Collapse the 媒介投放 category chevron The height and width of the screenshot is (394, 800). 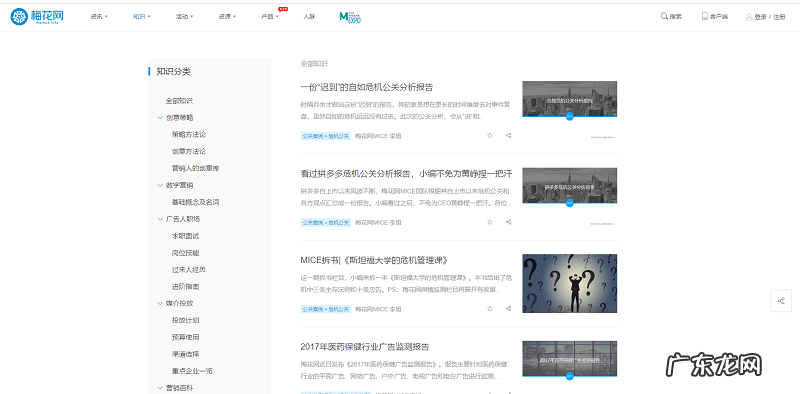pyautogui.click(x=160, y=303)
